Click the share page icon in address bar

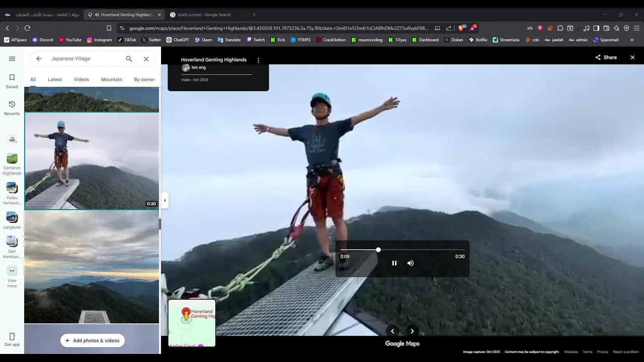449,28
